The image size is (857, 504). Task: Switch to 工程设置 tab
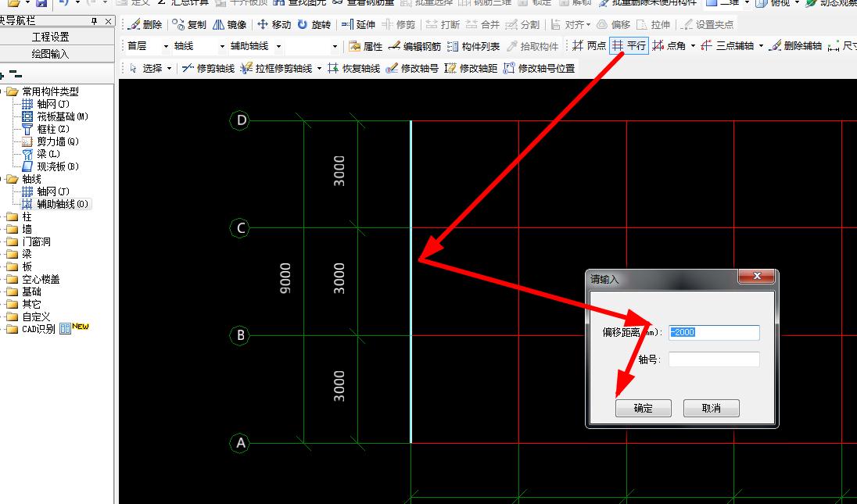50,37
